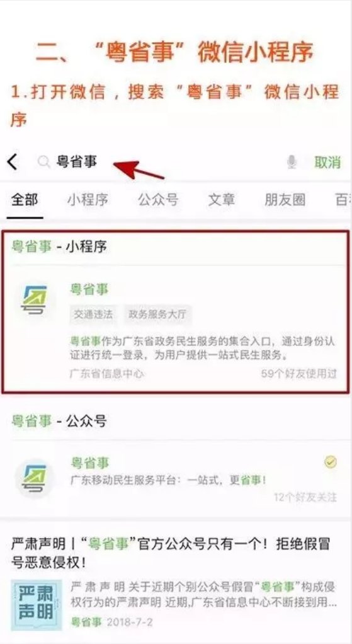Select the 全部 tab
The image size is (352, 644).
click(25, 200)
